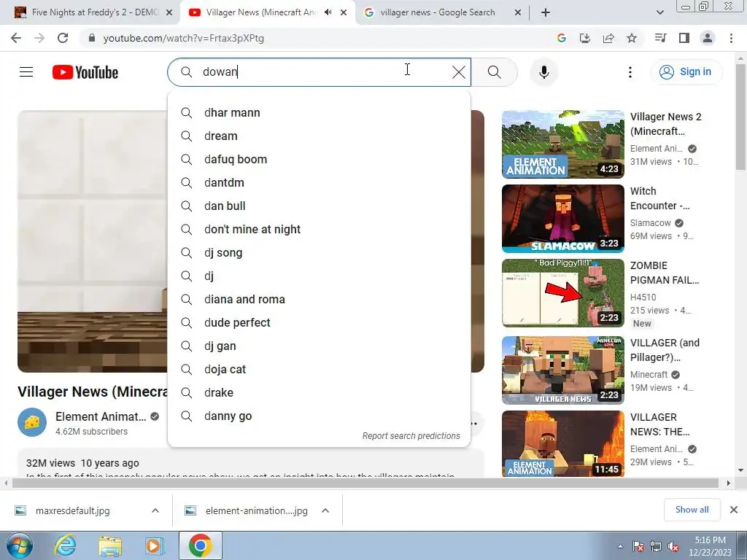Choose the 'danny go' suggestion
Image resolution: width=747 pixels, height=560 pixels.
320,416
